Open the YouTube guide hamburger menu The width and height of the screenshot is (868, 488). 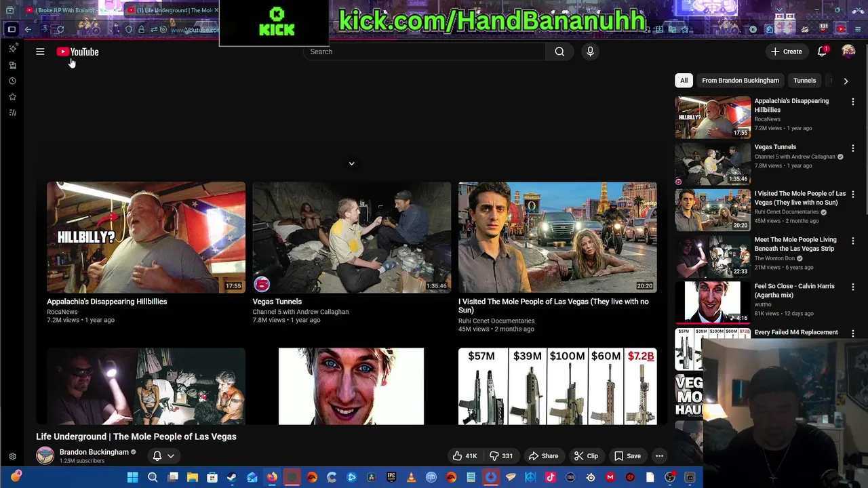(x=40, y=52)
